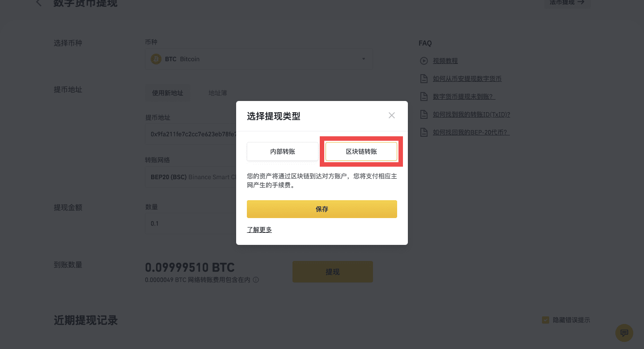Viewport: 644px width, 349px height.
Task: Click the info icon after 网络转账费用包含在内
Action: click(x=256, y=280)
